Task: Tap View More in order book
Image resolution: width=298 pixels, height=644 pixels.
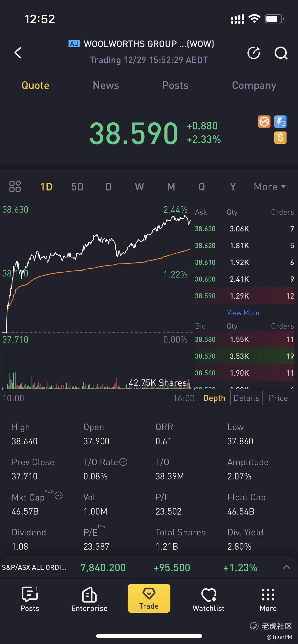Action: coord(243,313)
